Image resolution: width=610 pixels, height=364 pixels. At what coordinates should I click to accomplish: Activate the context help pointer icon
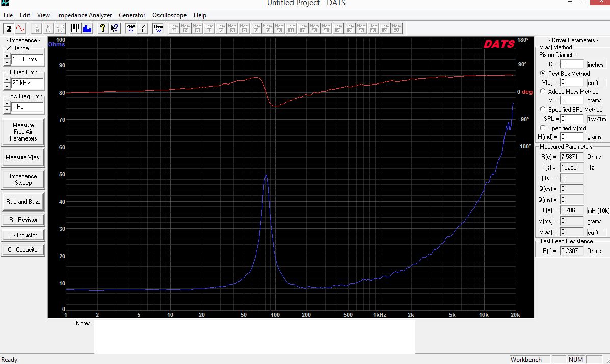click(x=114, y=29)
